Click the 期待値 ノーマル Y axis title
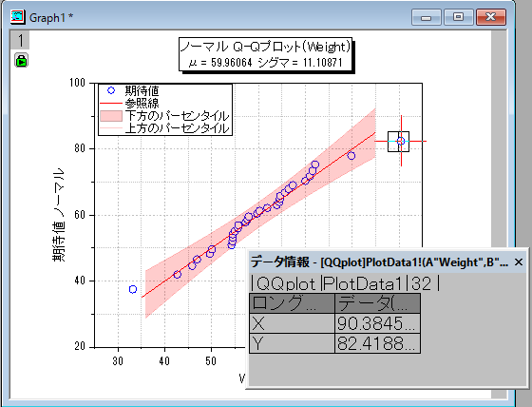The height and width of the screenshot is (407, 532). (x=58, y=215)
